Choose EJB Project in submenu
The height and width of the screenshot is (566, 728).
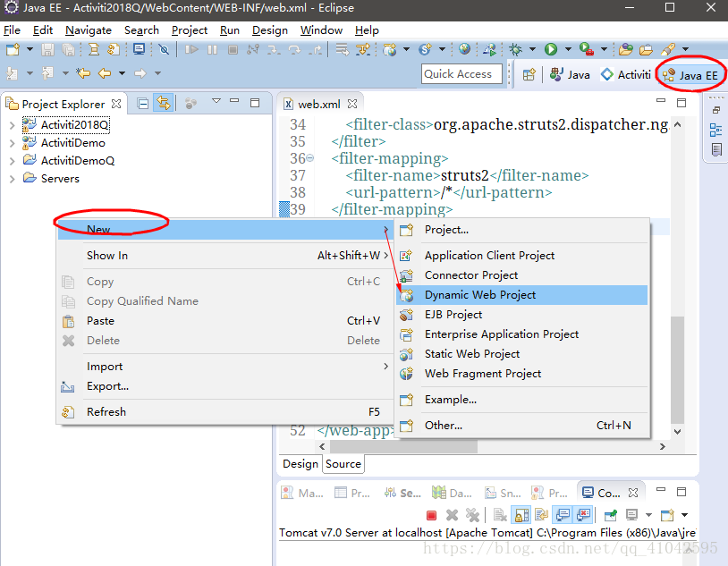point(522,315)
